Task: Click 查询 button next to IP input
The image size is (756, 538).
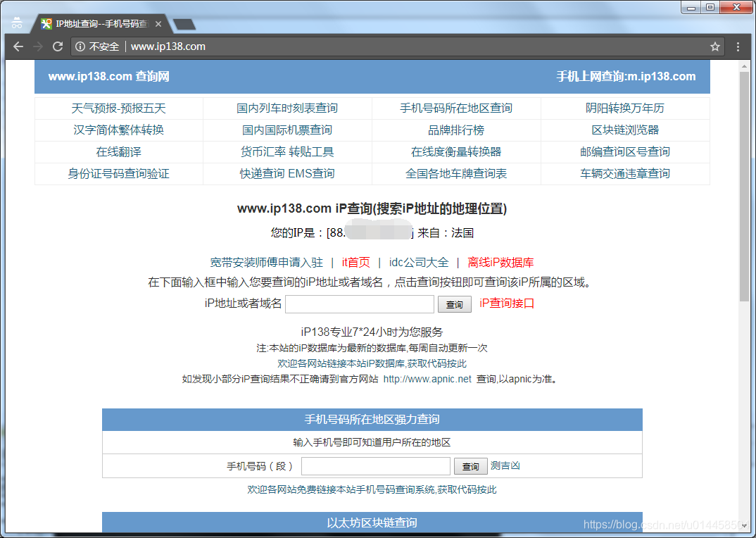Action: (x=455, y=304)
